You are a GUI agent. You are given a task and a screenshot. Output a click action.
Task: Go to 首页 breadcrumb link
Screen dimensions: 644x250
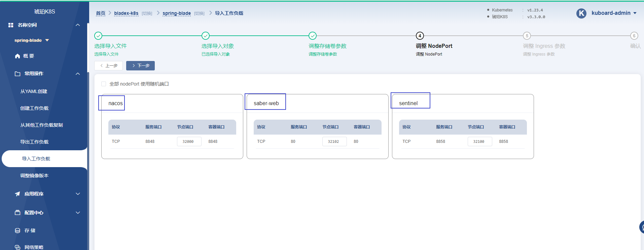pos(101,13)
